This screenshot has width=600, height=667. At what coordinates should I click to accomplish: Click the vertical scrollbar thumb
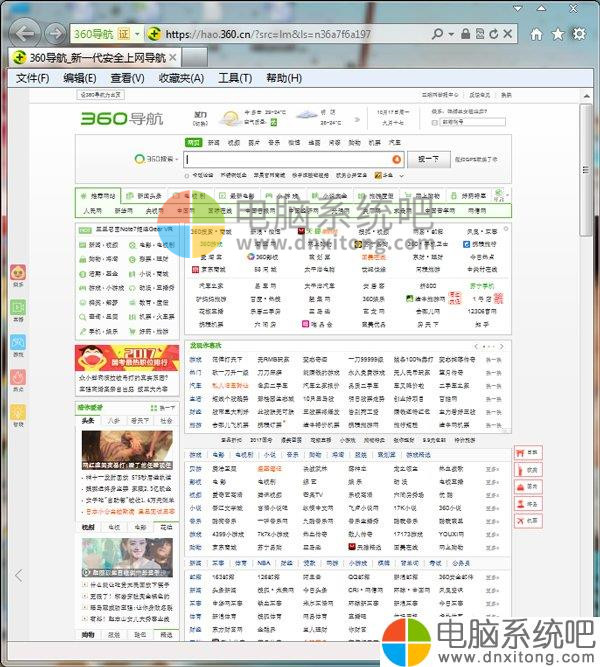tap(586, 170)
